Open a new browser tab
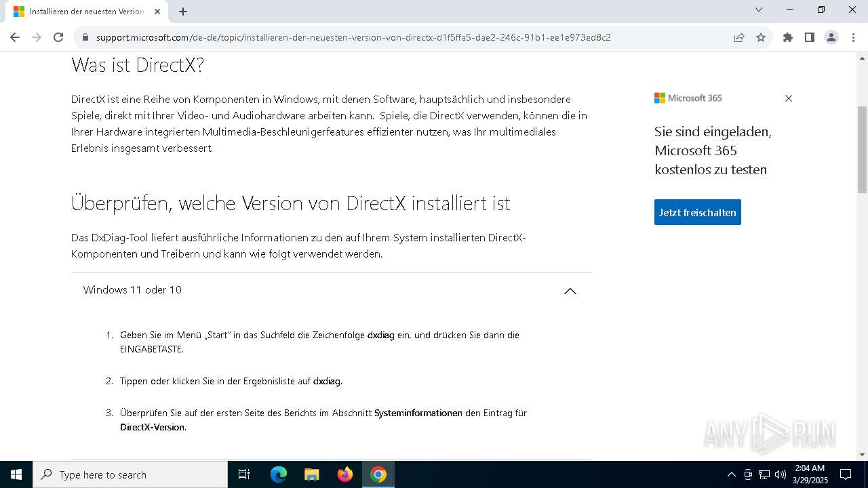Viewport: 868px width, 488px height. coord(183,12)
